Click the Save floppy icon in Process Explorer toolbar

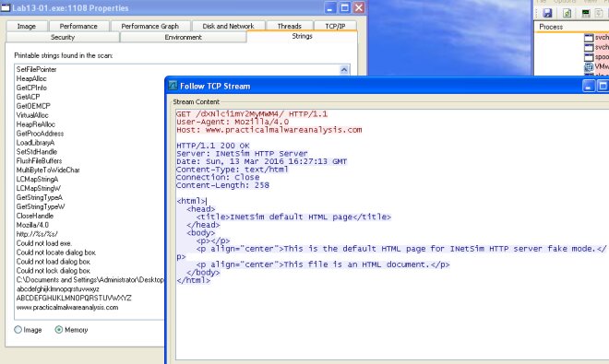(547, 13)
